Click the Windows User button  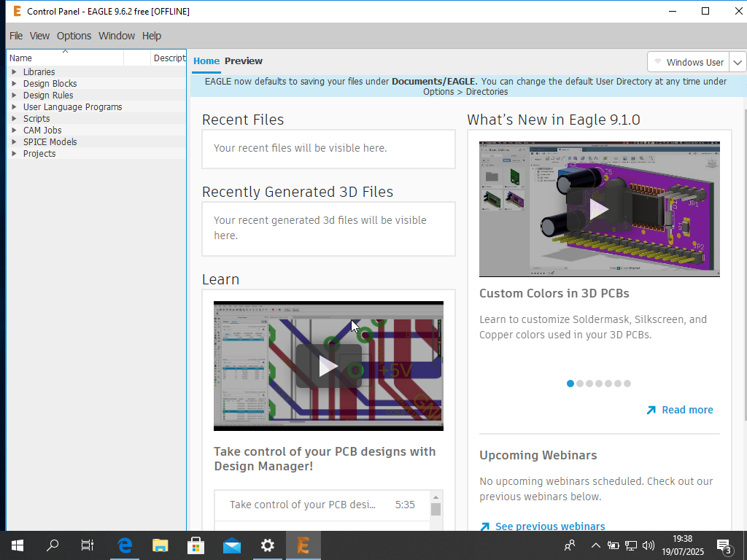pos(688,63)
